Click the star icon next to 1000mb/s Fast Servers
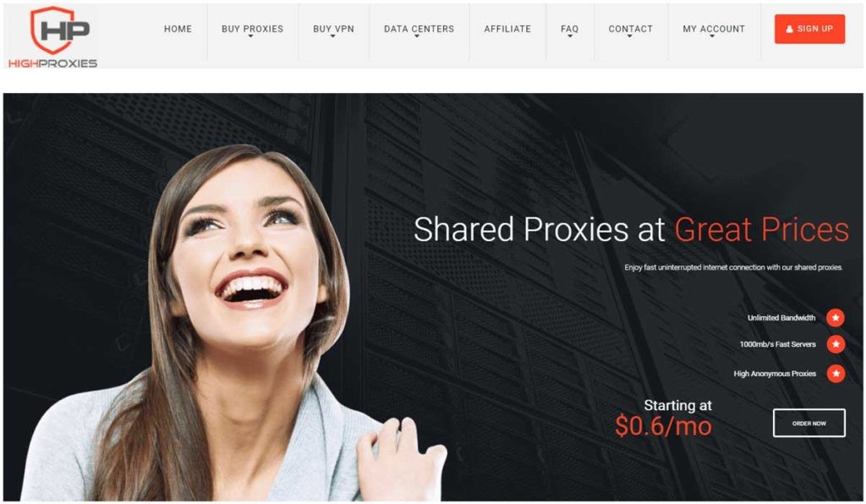866x504 pixels. point(835,344)
